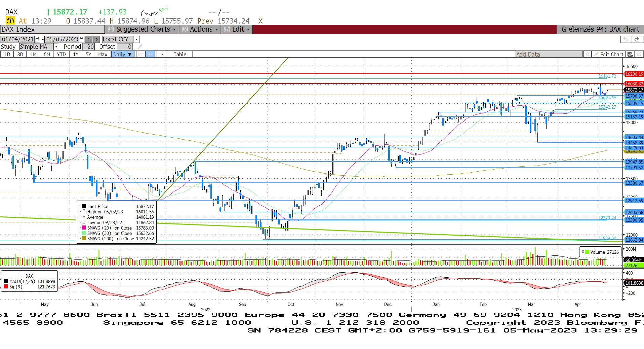Click the 12912.59 blue level label
This screenshot has width=644, height=349.
point(634,201)
